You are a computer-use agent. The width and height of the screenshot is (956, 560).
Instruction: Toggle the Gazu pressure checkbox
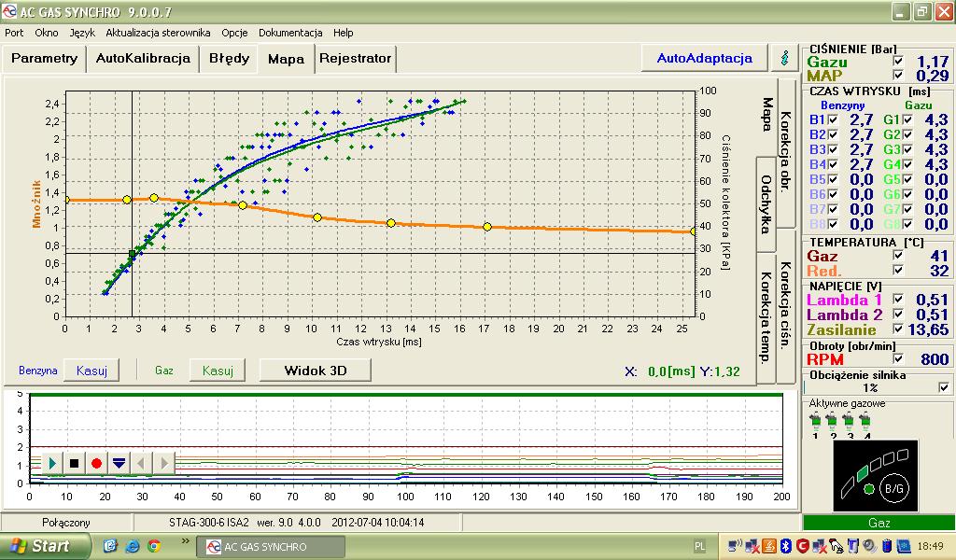(897, 61)
